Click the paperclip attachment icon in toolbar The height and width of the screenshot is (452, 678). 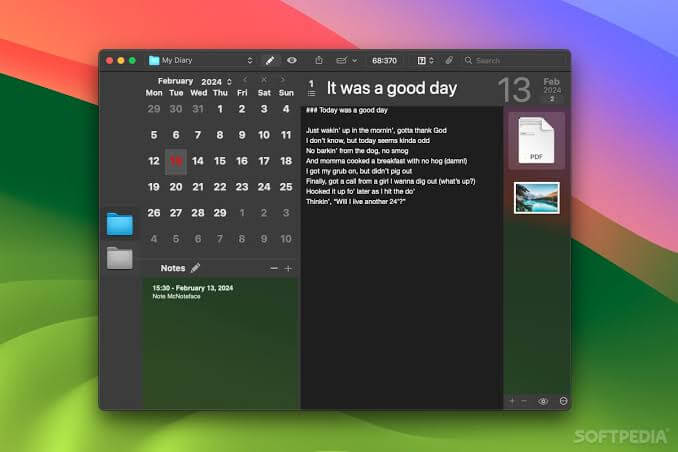pyautogui.click(x=449, y=61)
